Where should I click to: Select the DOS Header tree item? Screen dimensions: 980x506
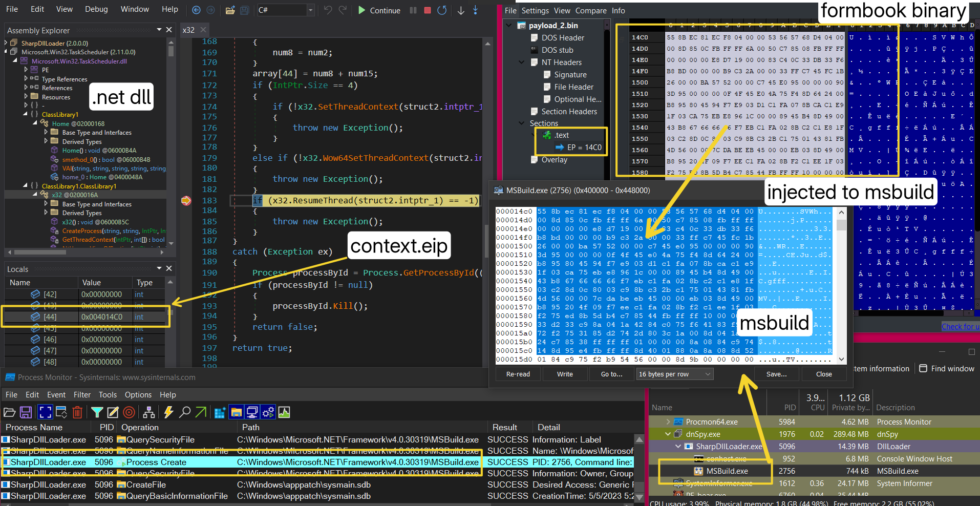click(x=563, y=37)
